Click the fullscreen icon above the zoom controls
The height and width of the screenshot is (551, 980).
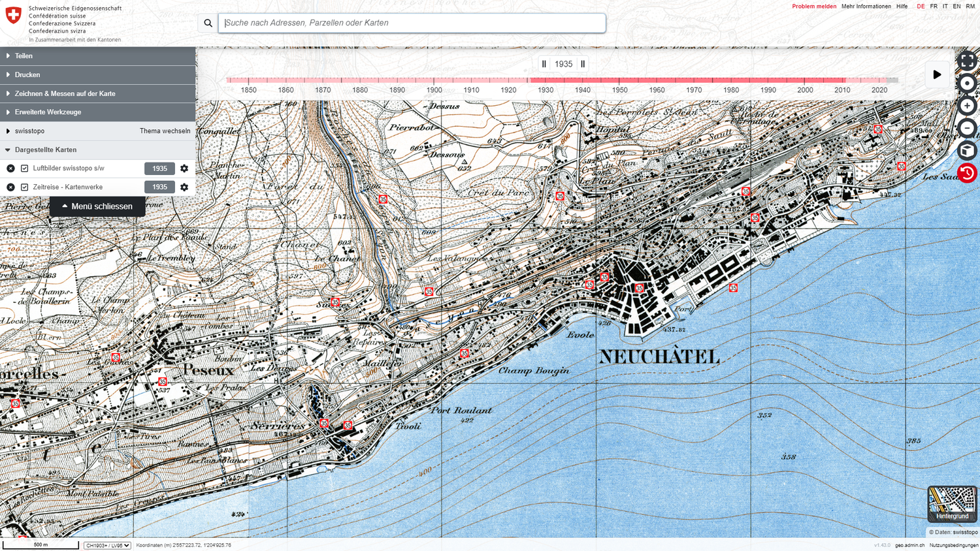click(x=967, y=60)
